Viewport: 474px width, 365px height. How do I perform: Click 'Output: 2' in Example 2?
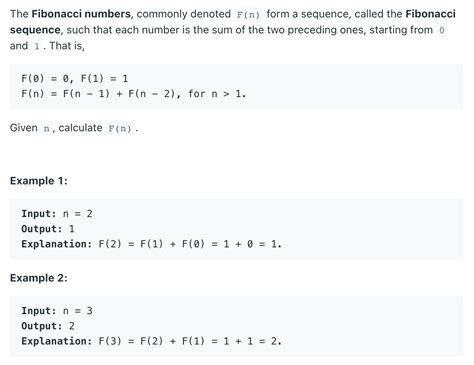(48, 326)
